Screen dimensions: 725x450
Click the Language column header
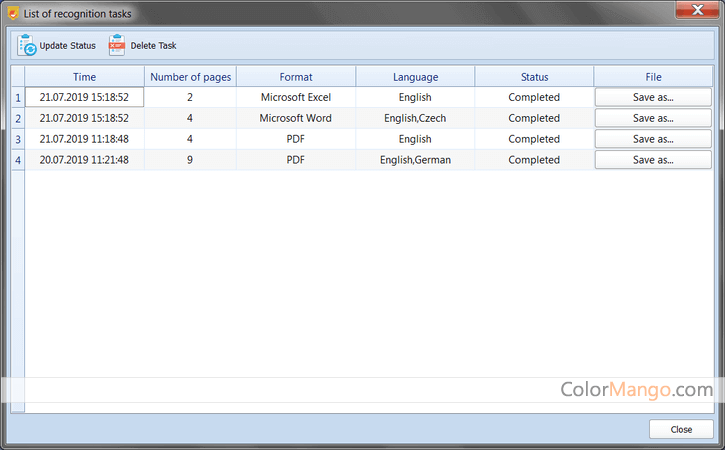pos(415,76)
